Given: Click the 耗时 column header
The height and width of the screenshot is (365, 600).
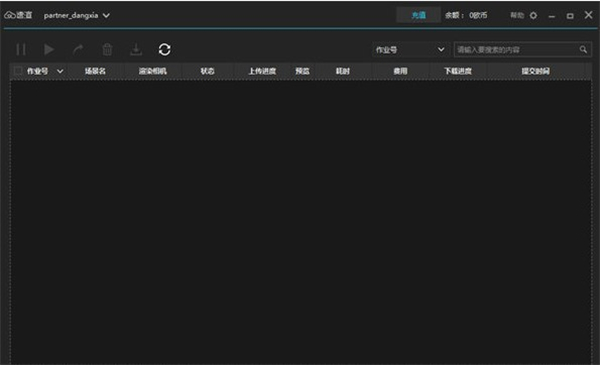Looking at the screenshot, I should click(x=342, y=71).
